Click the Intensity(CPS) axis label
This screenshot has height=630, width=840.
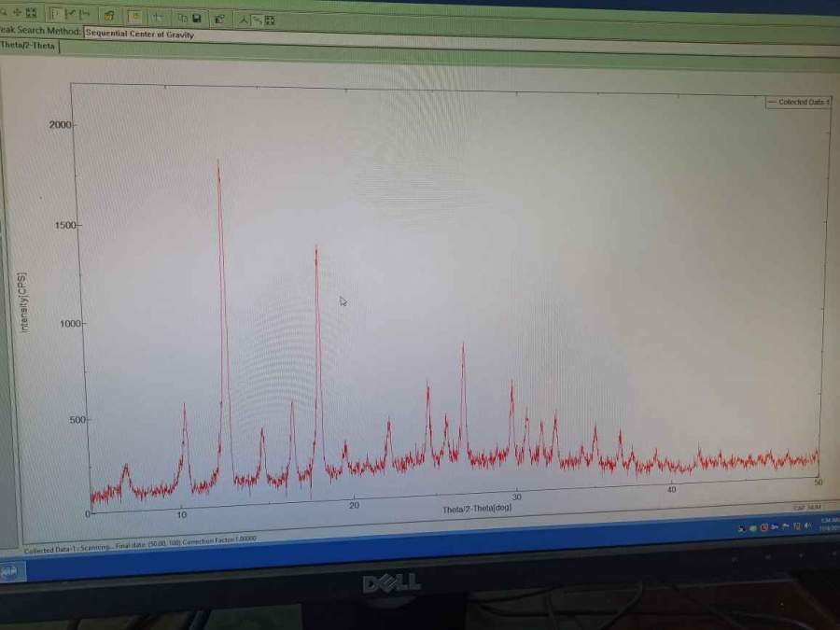coord(22,303)
